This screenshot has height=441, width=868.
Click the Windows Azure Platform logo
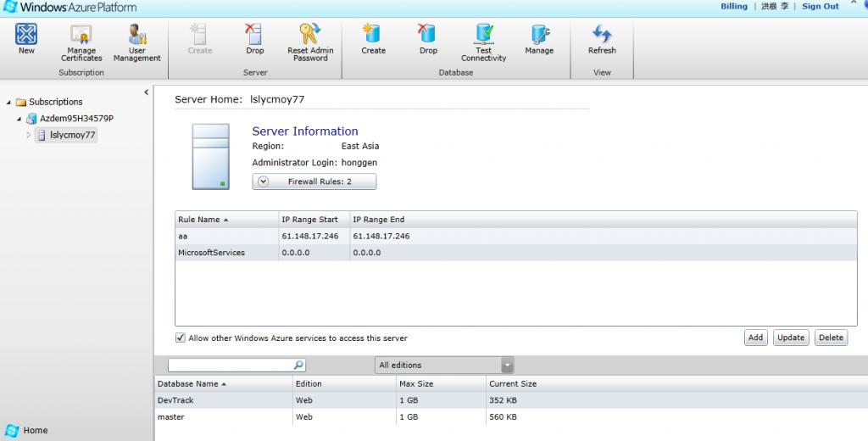coord(70,7)
